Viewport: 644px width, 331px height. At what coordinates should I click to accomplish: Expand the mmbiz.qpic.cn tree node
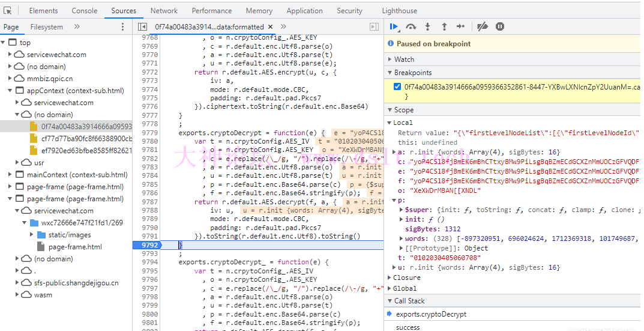click(x=49, y=79)
